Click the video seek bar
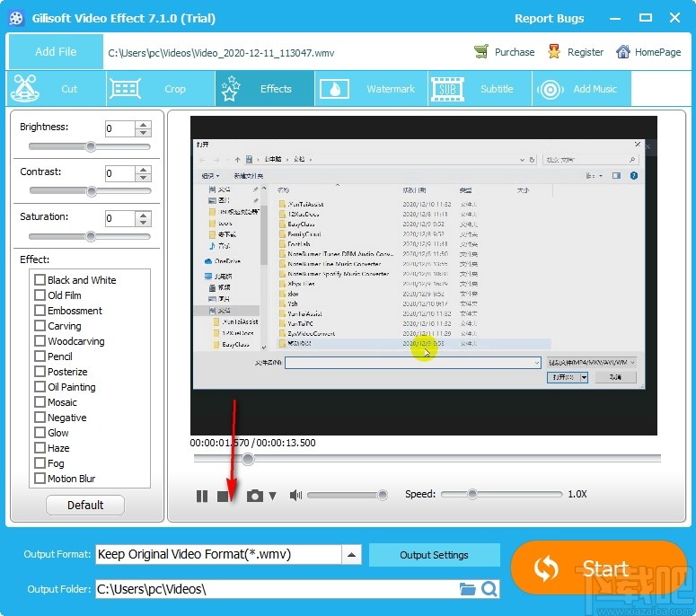This screenshot has height=616, width=696. click(x=427, y=459)
